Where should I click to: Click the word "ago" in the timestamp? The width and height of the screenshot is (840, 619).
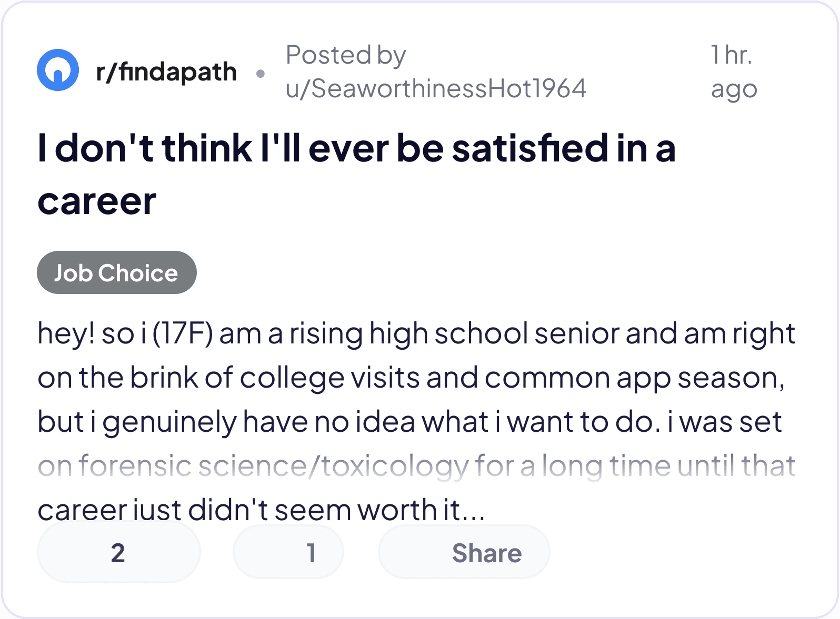pos(734,89)
